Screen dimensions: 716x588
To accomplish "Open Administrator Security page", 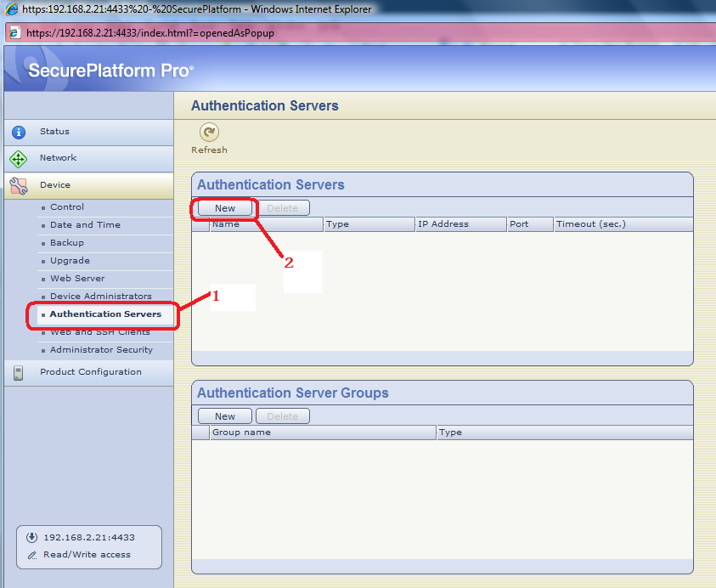I will (x=101, y=349).
